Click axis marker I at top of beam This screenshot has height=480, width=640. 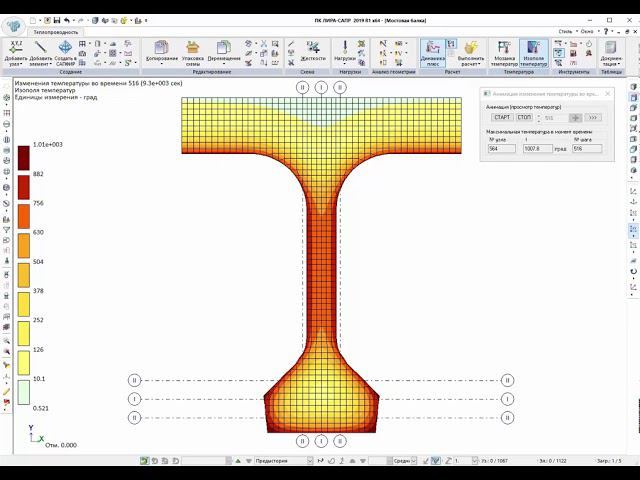click(x=321, y=87)
